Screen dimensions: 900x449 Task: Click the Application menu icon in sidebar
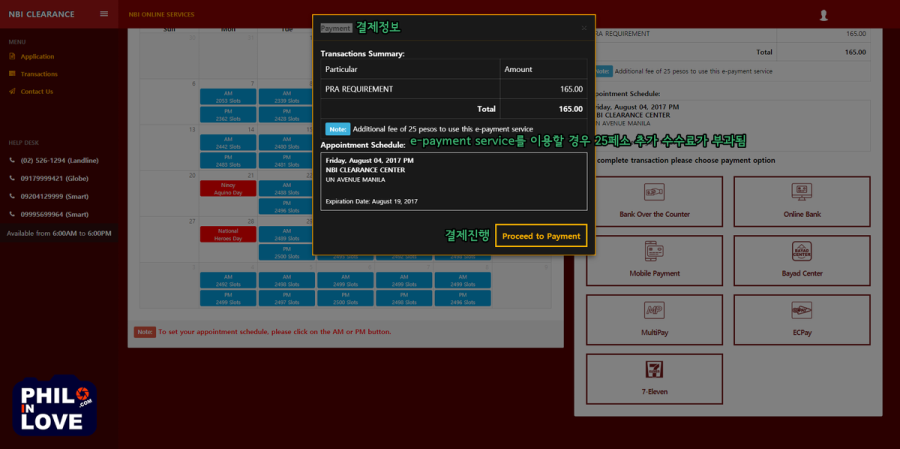pyautogui.click(x=12, y=56)
